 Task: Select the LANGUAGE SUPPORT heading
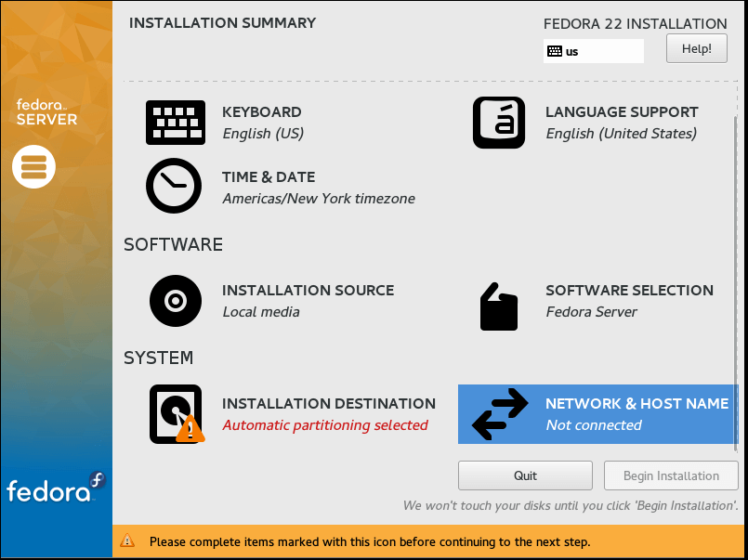(x=622, y=112)
